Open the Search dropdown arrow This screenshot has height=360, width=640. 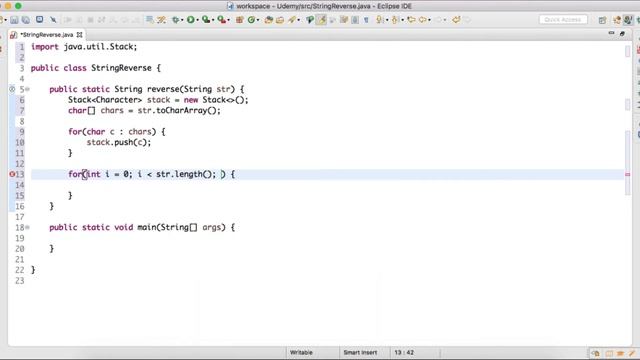[298, 20]
